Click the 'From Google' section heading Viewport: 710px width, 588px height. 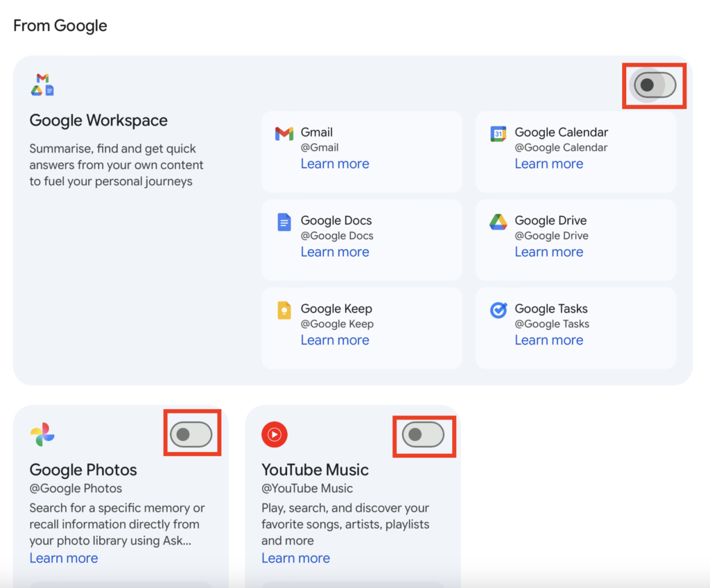click(x=60, y=26)
